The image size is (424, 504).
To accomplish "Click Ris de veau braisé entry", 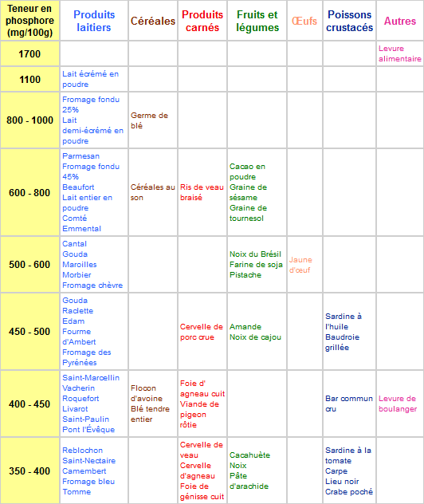I will 202,192.
